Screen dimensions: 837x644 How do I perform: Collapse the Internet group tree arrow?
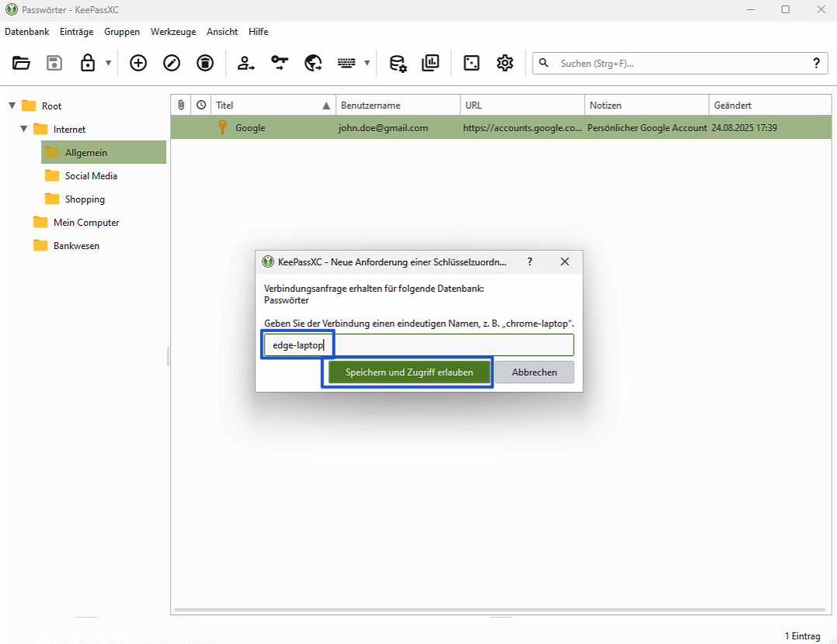(x=24, y=129)
